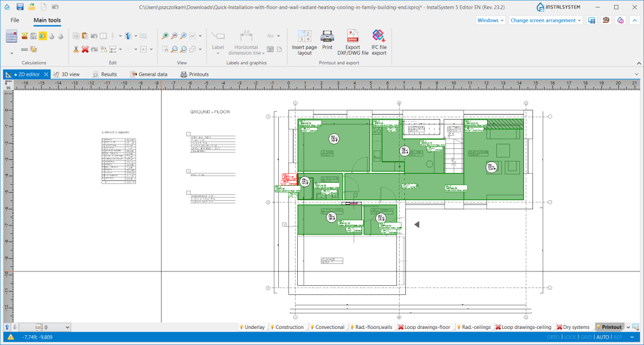Open the File menu
Image resolution: width=644 pixels, height=345 pixels.
pos(15,20)
